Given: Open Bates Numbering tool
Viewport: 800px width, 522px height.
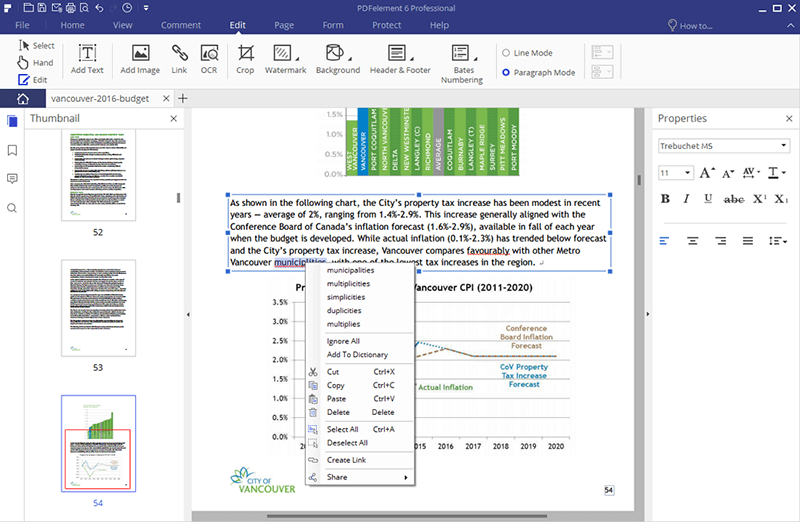Looking at the screenshot, I should click(x=462, y=64).
